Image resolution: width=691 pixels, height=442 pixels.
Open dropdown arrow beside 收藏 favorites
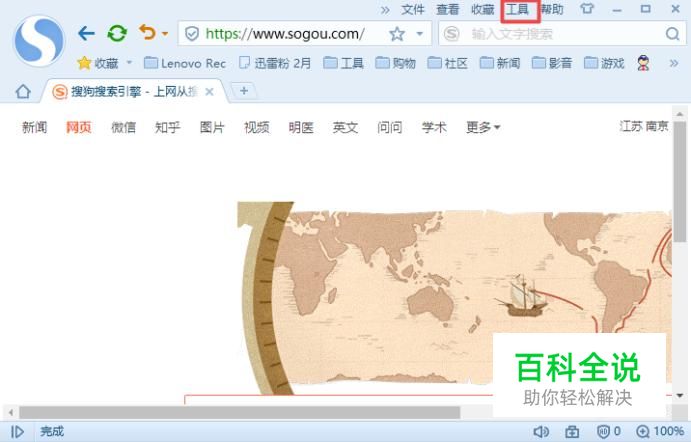(x=129, y=63)
